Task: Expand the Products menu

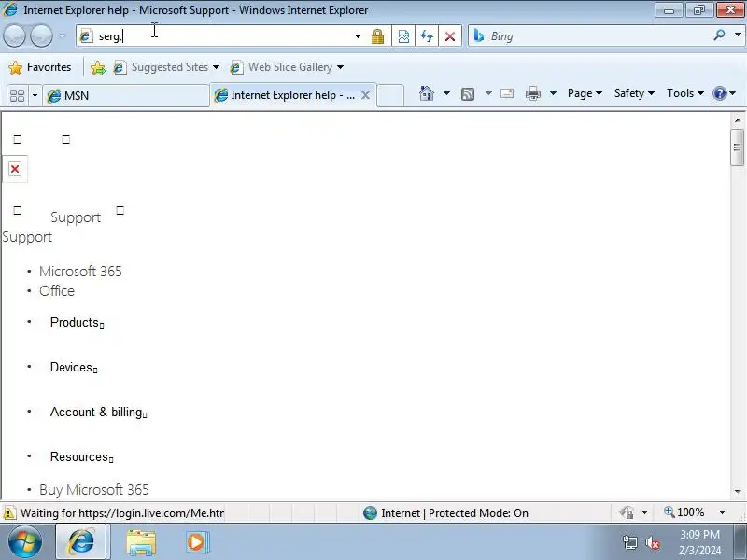Action: 77,322
